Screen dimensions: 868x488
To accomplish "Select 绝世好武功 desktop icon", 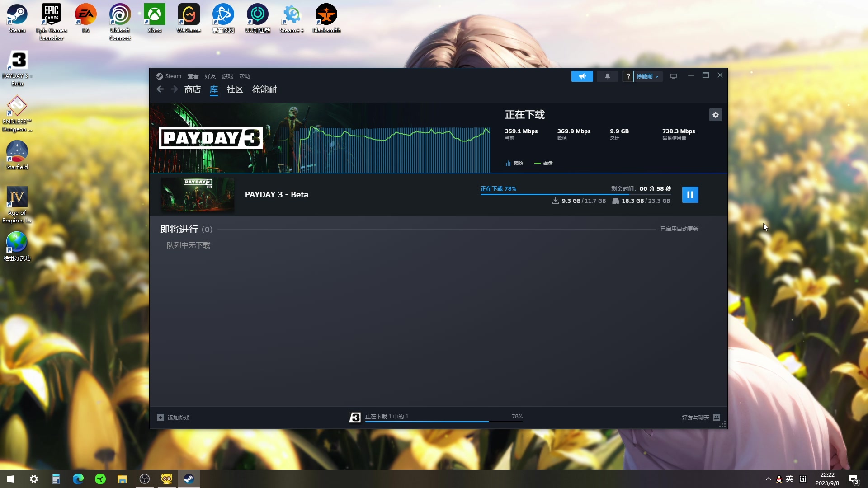I will tap(17, 247).
